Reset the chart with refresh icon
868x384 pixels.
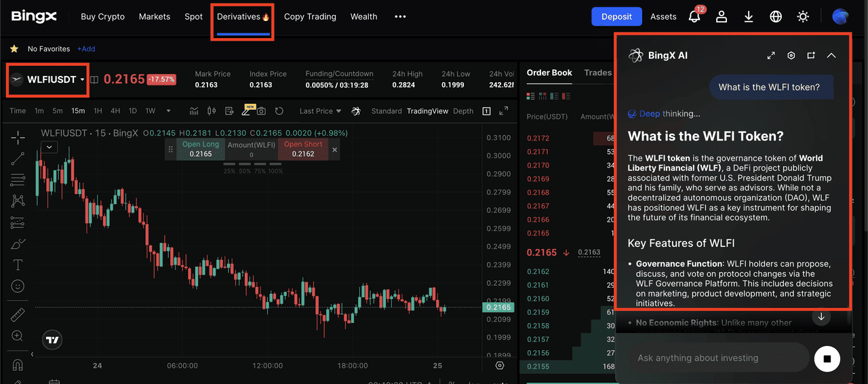point(279,111)
